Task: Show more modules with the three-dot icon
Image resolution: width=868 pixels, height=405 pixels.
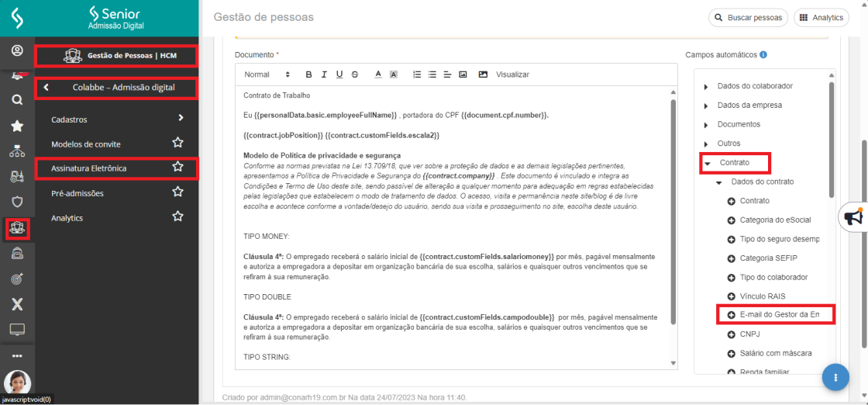Action: 17,355
